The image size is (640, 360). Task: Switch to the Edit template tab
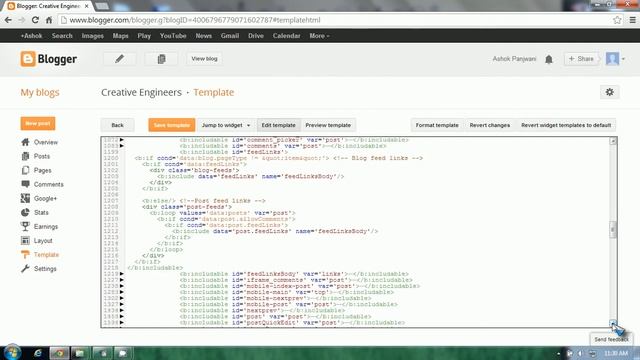278,125
